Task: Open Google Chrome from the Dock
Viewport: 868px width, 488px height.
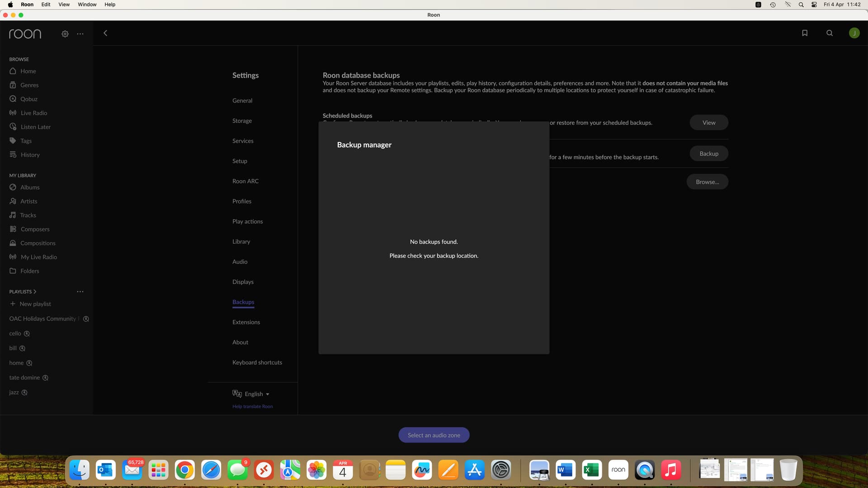Action: pyautogui.click(x=184, y=470)
